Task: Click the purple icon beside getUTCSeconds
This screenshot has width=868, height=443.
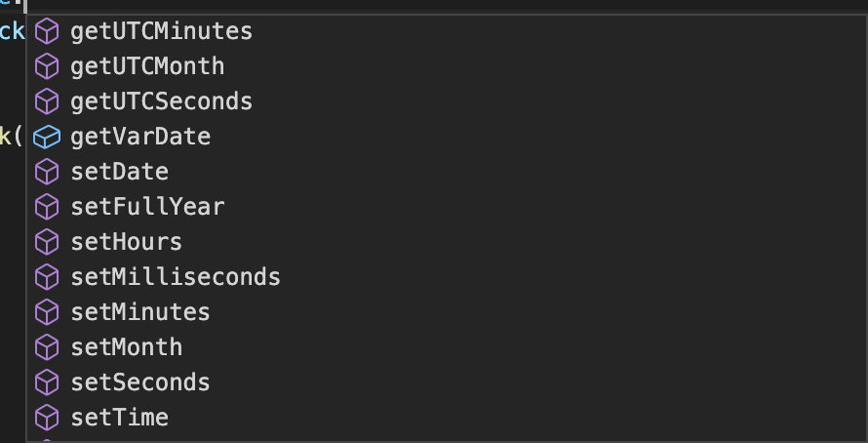Action: (x=47, y=101)
